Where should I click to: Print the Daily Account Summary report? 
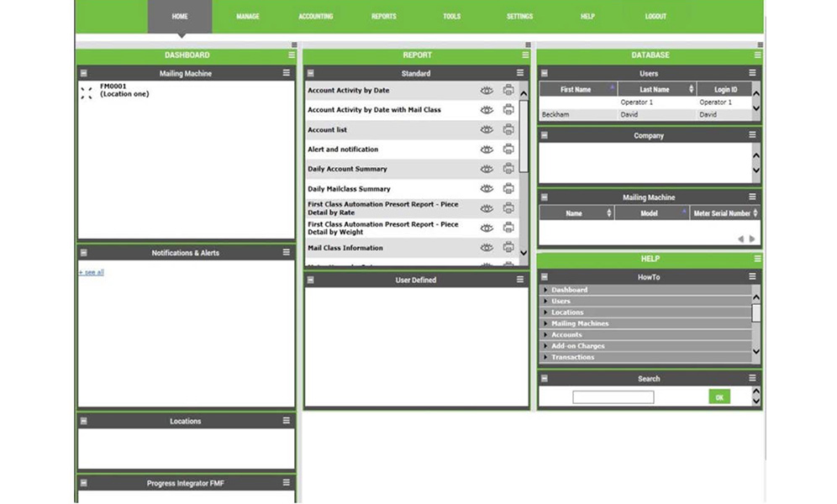click(508, 169)
